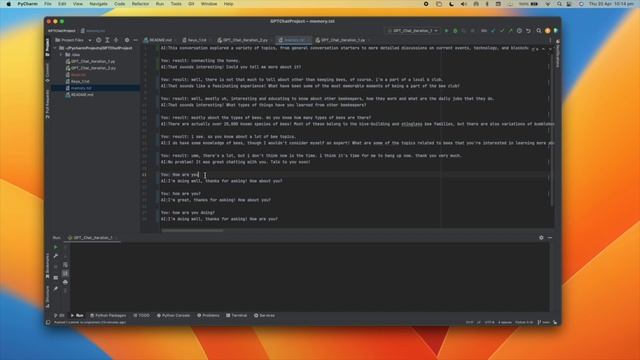Viewport: 640px width, 360px height.
Task: Open the PyCharm File menu
Action: 48,4
